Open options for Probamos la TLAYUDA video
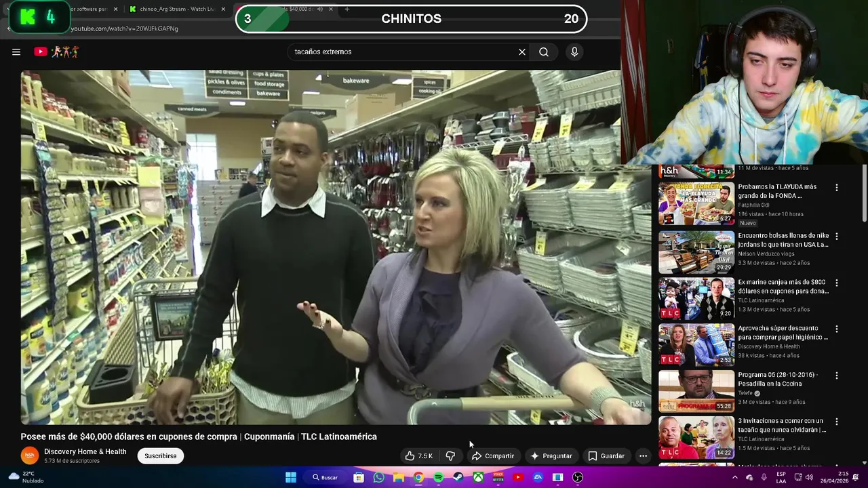868x488 pixels. click(837, 188)
